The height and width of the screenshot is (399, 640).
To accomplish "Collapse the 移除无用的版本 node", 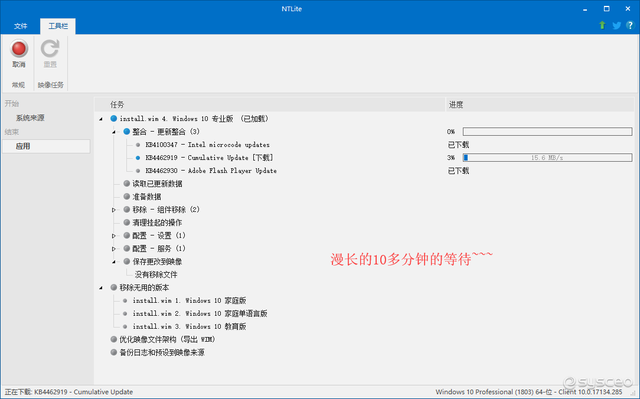I will click(x=101, y=288).
